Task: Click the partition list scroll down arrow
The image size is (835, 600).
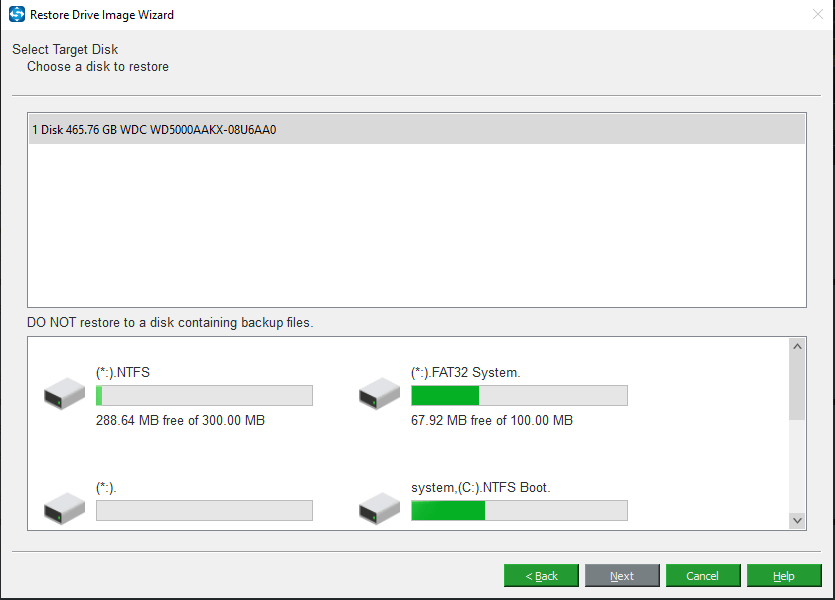Action: [797, 520]
